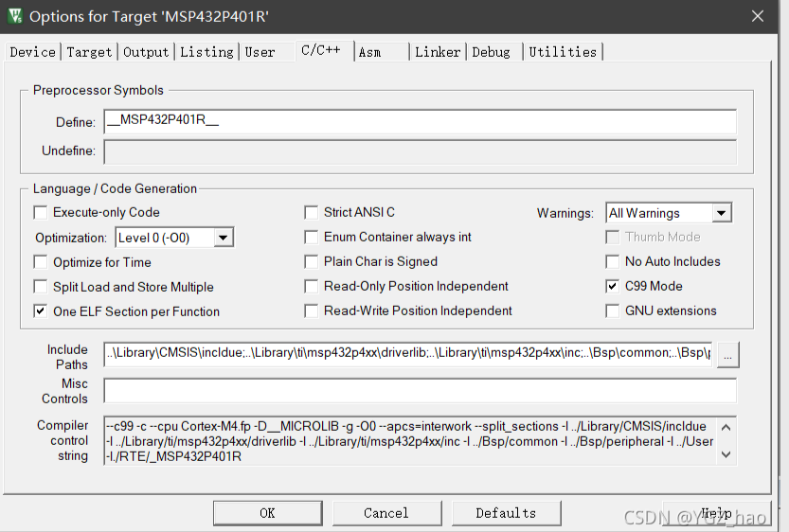789x532 pixels.
Task: Click the Help button
Action: point(716,513)
